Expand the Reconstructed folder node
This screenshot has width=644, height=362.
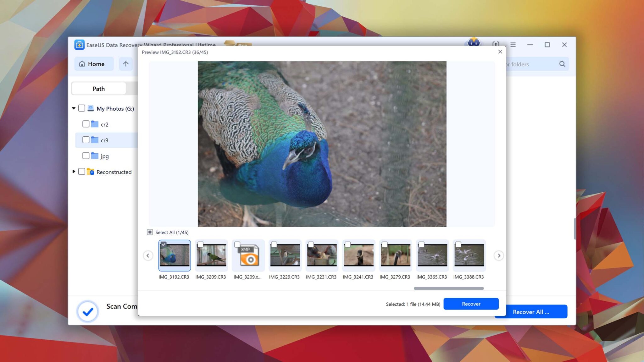[74, 172]
